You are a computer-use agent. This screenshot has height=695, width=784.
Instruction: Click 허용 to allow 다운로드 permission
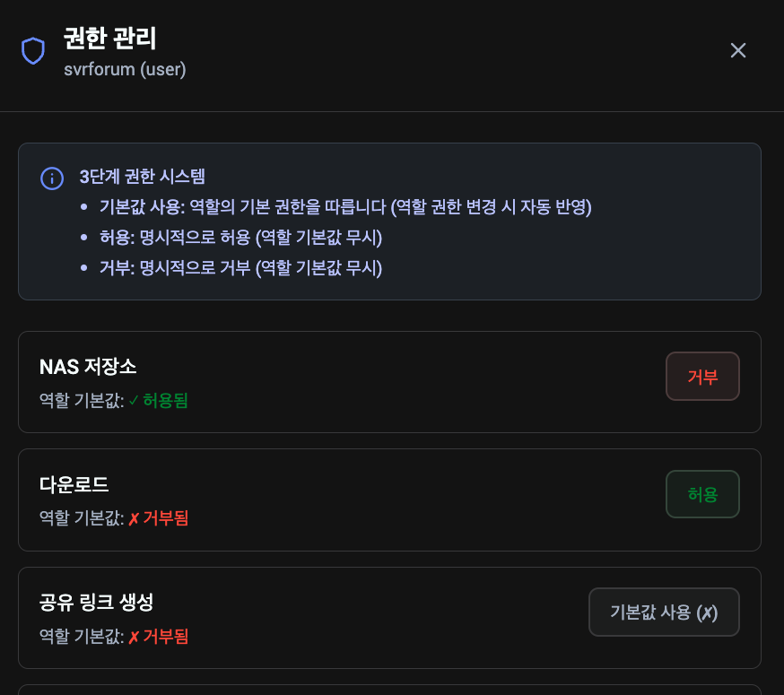coord(702,494)
